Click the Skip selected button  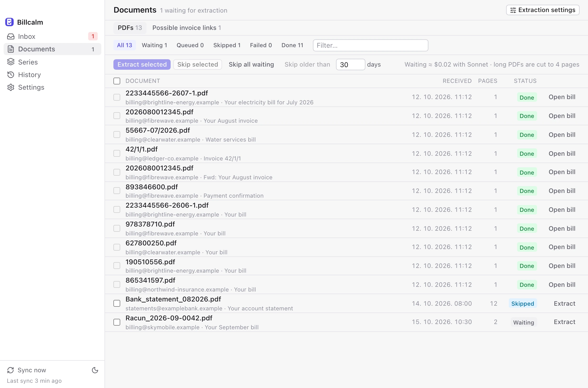[x=198, y=64]
